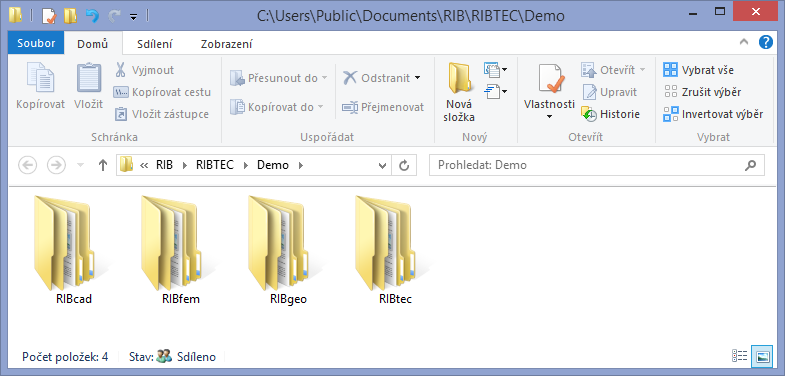Screen dimensions: 785x376
Task: Expand the arrow after Demo breadcrumb
Action: coord(300,165)
